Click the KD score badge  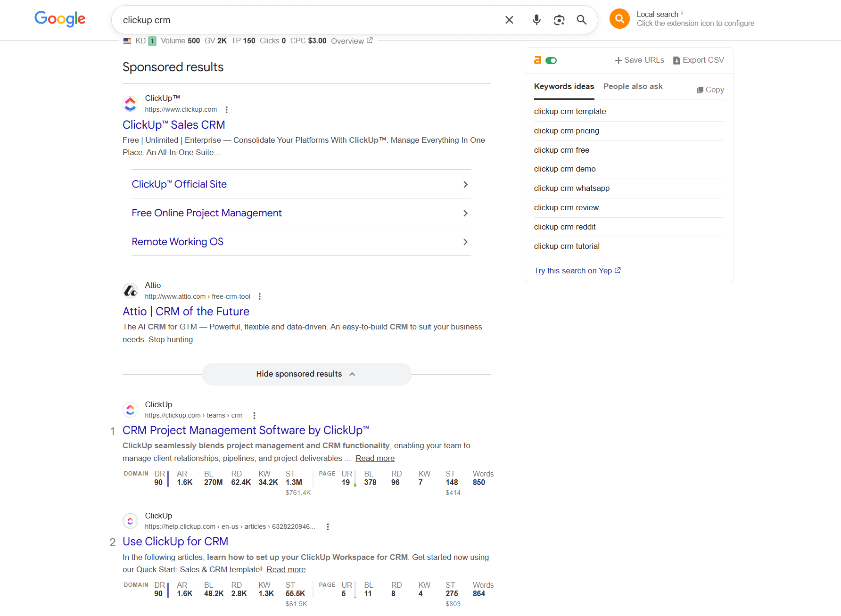point(152,41)
